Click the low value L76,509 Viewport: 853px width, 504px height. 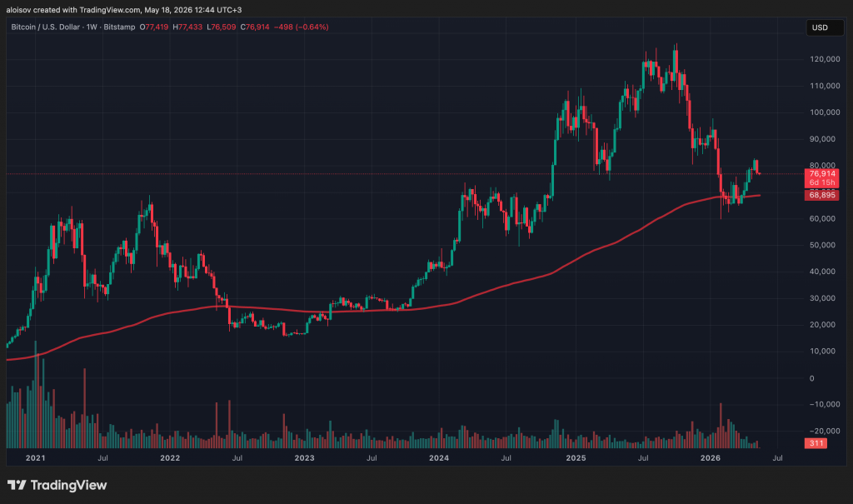(x=222, y=27)
